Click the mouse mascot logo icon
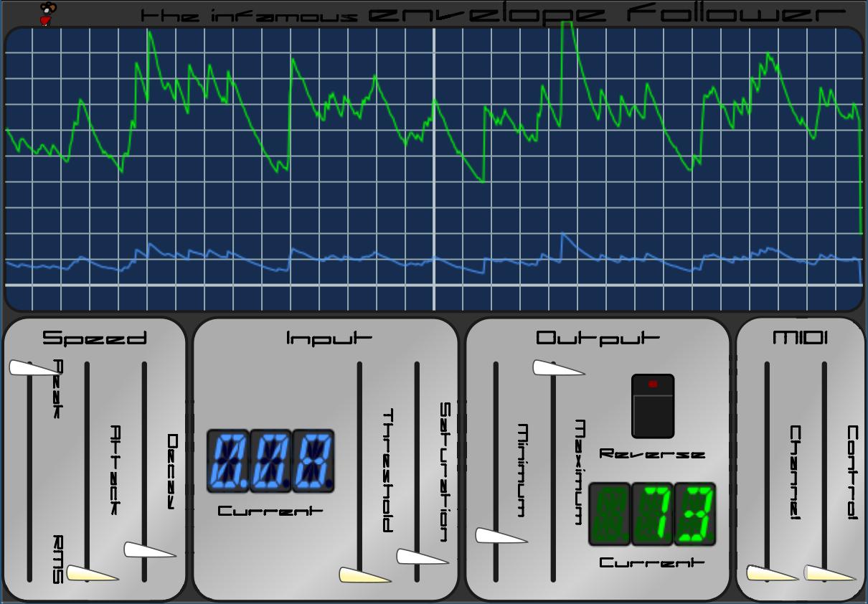Image resolution: width=868 pixels, height=604 pixels. click(x=47, y=14)
